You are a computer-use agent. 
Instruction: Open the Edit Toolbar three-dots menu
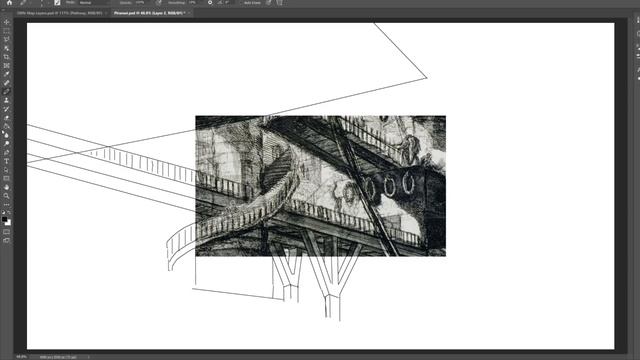pos(6,204)
